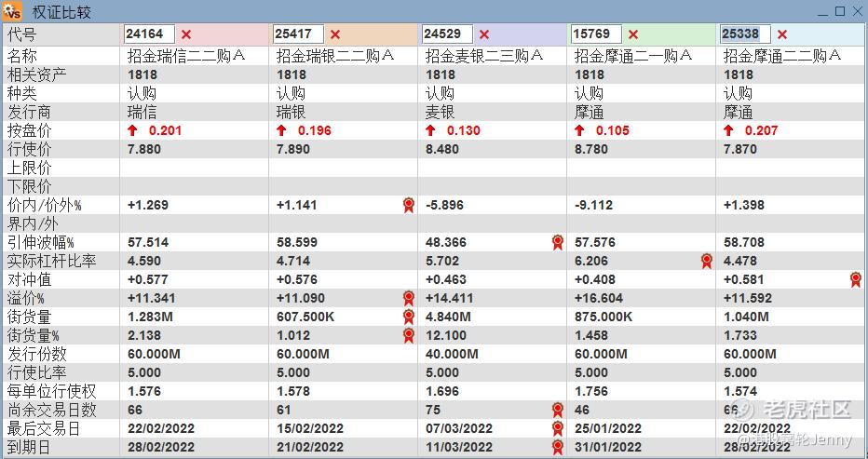Remove warrant 25417 with its red X
Screen dimensions: 868x459
click(x=335, y=34)
